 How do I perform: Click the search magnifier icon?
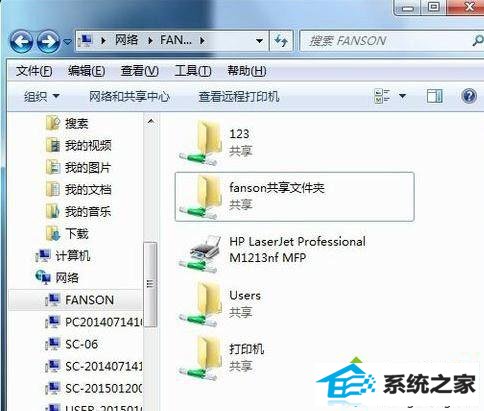[x=478, y=41]
